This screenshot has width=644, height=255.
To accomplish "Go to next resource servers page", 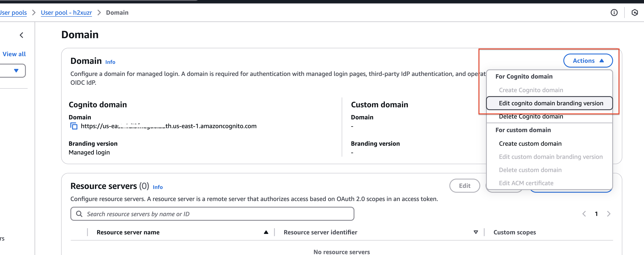I will coord(608,214).
